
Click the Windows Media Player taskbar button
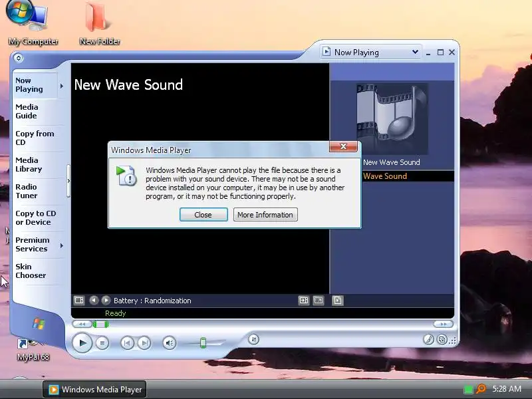coord(94,390)
